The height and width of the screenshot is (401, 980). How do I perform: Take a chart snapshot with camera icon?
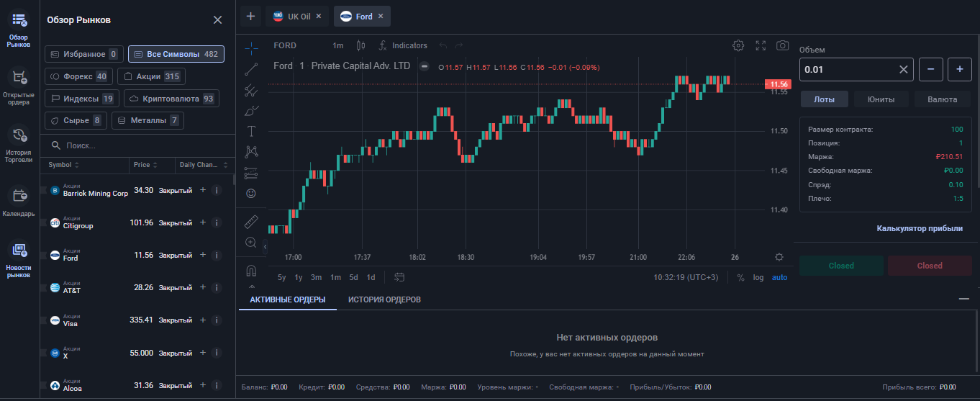click(x=782, y=45)
